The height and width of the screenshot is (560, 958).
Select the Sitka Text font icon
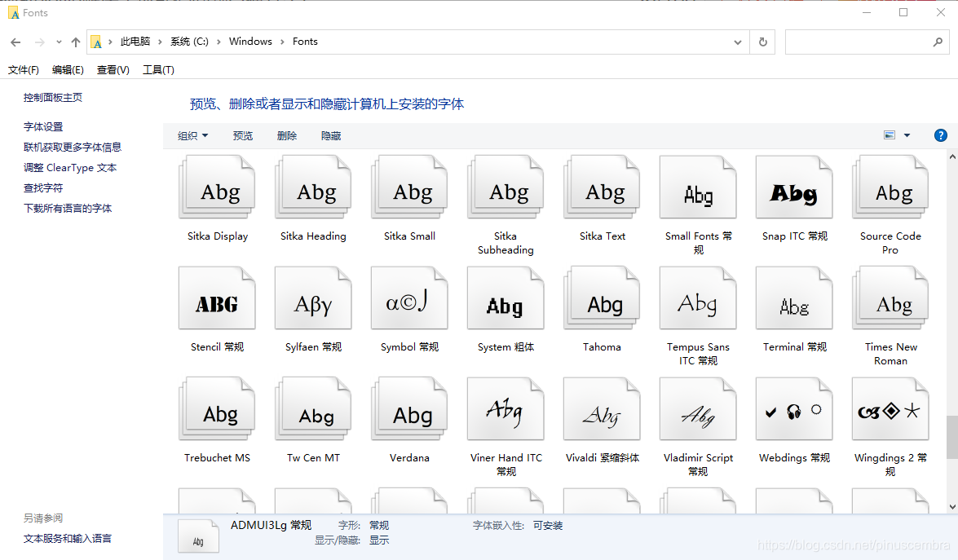[x=602, y=187]
